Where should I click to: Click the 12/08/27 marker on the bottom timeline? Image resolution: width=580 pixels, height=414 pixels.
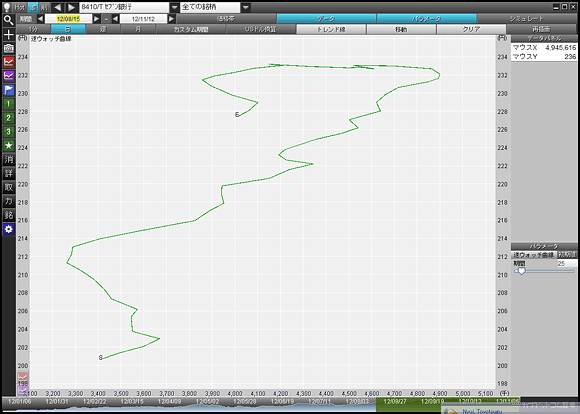pos(395,401)
